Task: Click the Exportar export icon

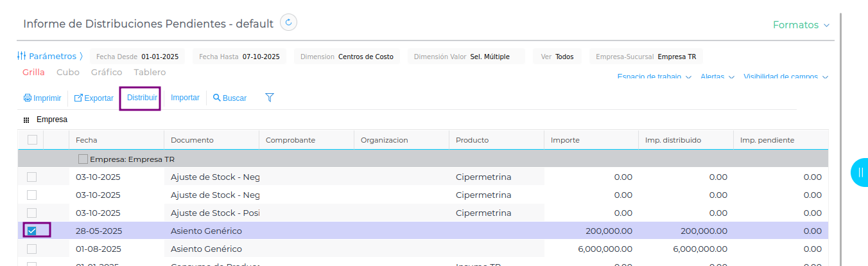Action: pyautogui.click(x=78, y=98)
